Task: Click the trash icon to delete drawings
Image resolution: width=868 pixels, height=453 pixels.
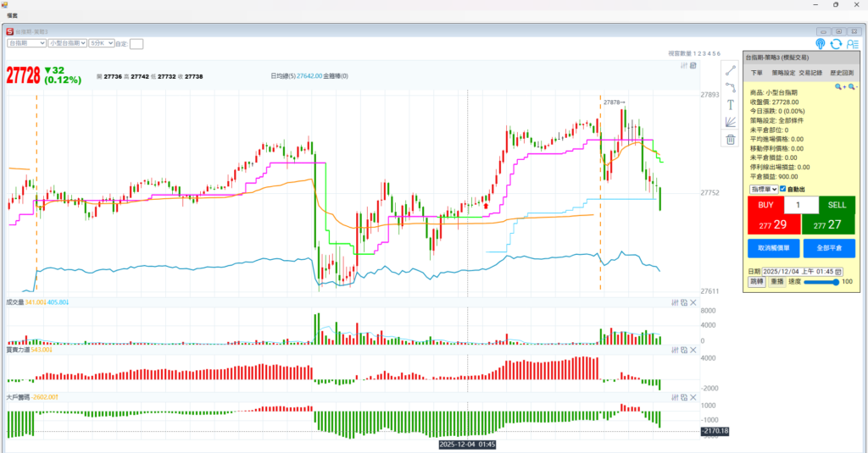Action: [730, 140]
